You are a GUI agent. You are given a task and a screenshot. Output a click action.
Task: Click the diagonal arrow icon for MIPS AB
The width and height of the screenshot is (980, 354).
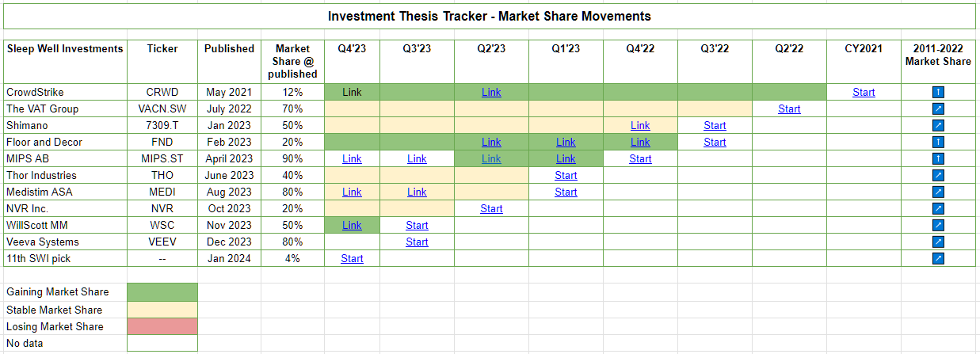pyautogui.click(x=938, y=158)
